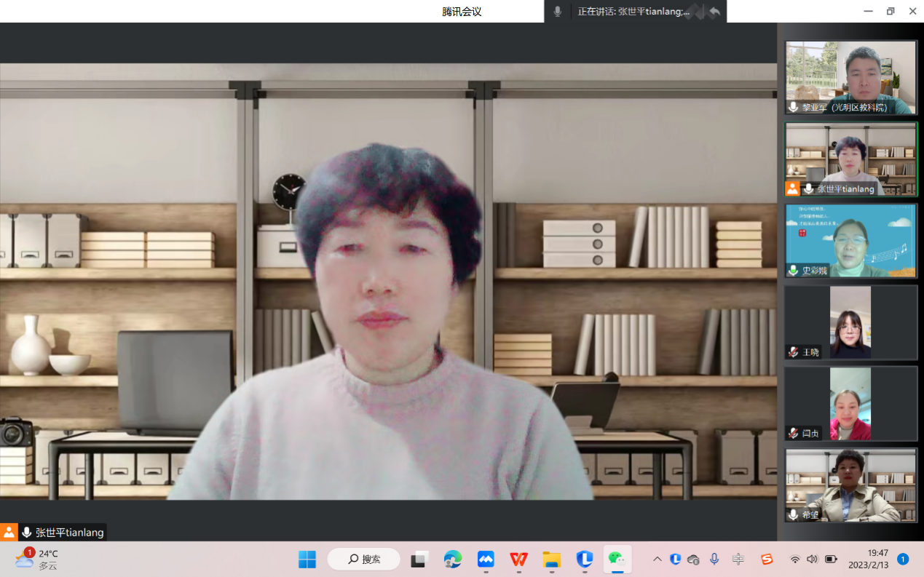The width and height of the screenshot is (924, 577).
Task: Open the Tencent Docs taskbar icon
Action: tap(485, 559)
